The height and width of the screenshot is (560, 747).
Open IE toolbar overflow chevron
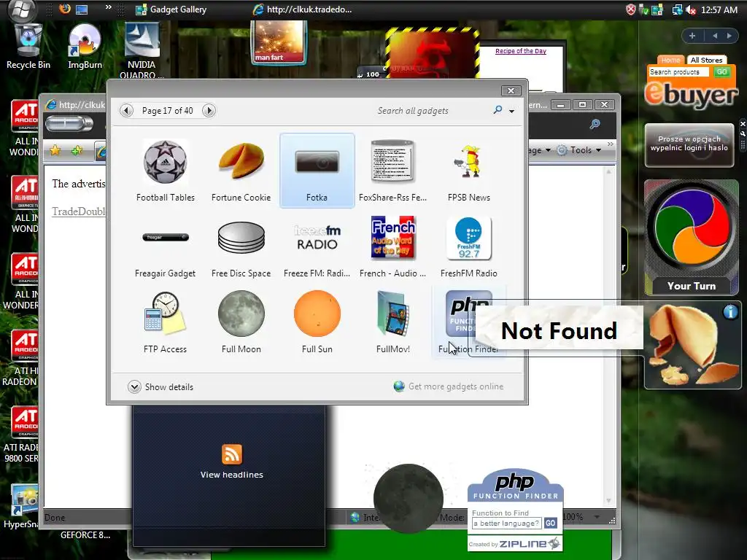(x=611, y=144)
